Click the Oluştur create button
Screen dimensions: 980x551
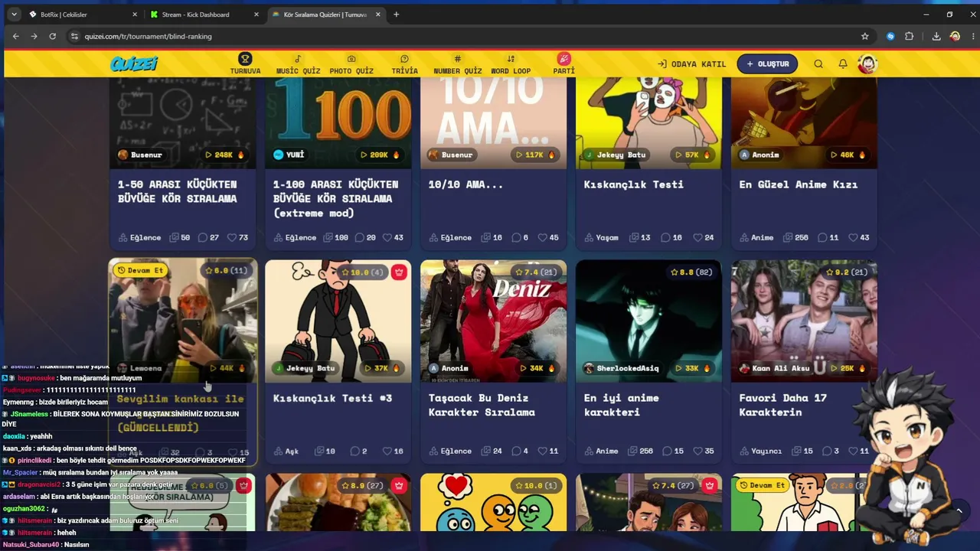(767, 64)
